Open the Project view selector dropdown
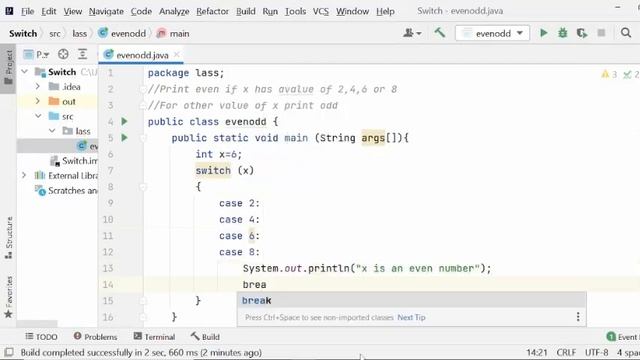This screenshot has height=360, width=640. coord(36,54)
